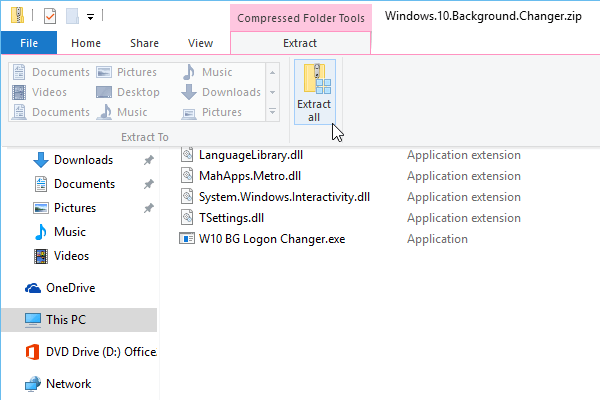
Task: Click the This PC monitor icon
Action: coord(33,320)
